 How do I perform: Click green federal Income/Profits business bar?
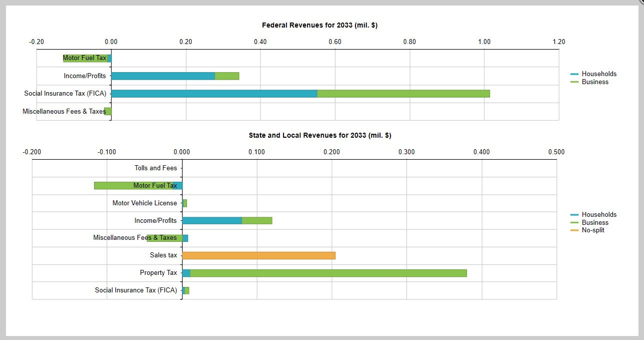click(227, 76)
